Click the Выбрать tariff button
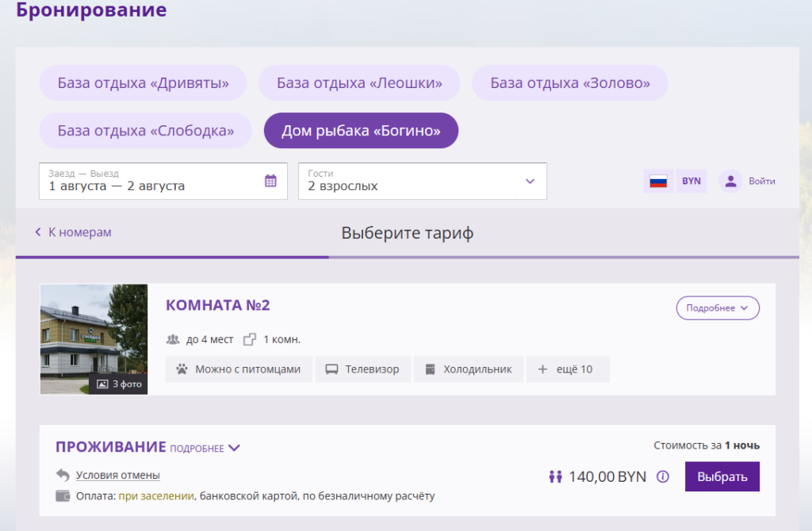The width and height of the screenshot is (812, 531). tap(722, 476)
